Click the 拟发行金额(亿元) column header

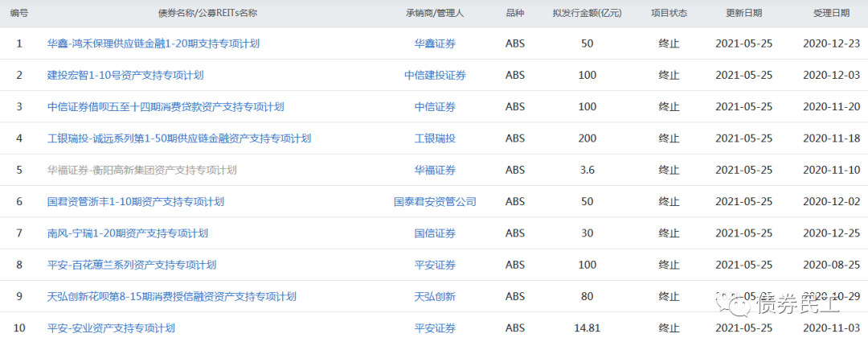point(587,14)
